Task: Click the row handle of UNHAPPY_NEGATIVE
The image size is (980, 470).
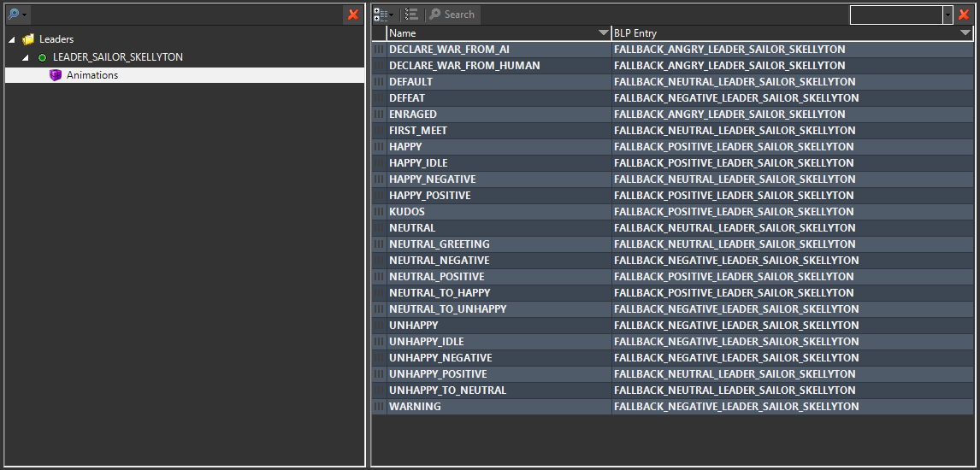Action: 379,358
